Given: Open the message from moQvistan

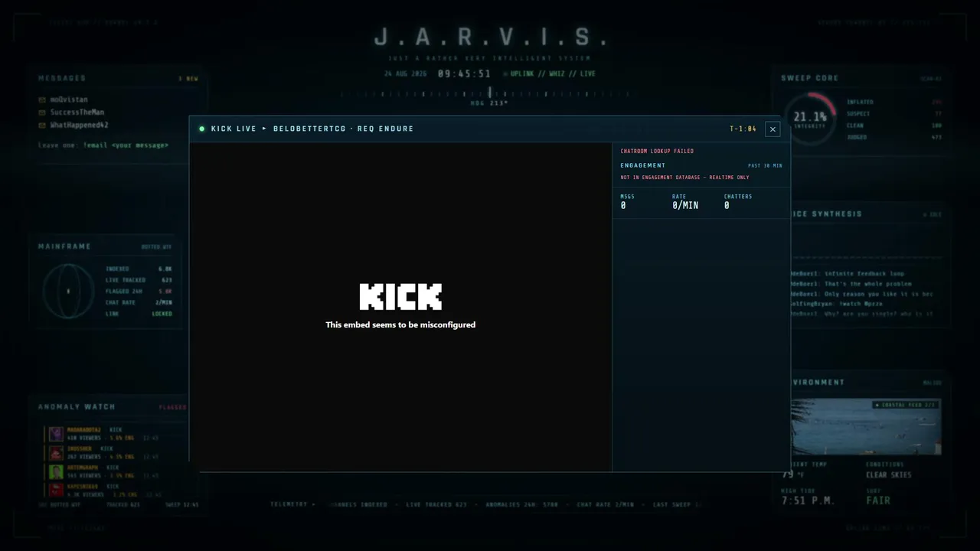Looking at the screenshot, I should pos(69,99).
